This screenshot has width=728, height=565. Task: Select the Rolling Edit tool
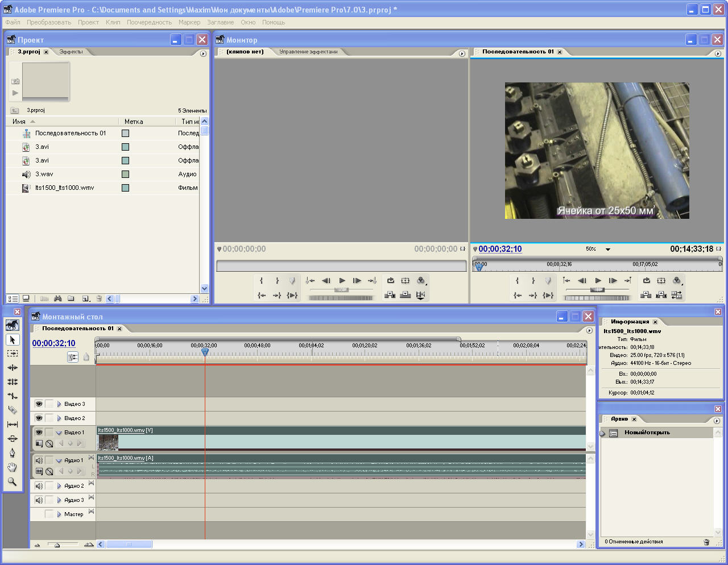[x=13, y=382]
